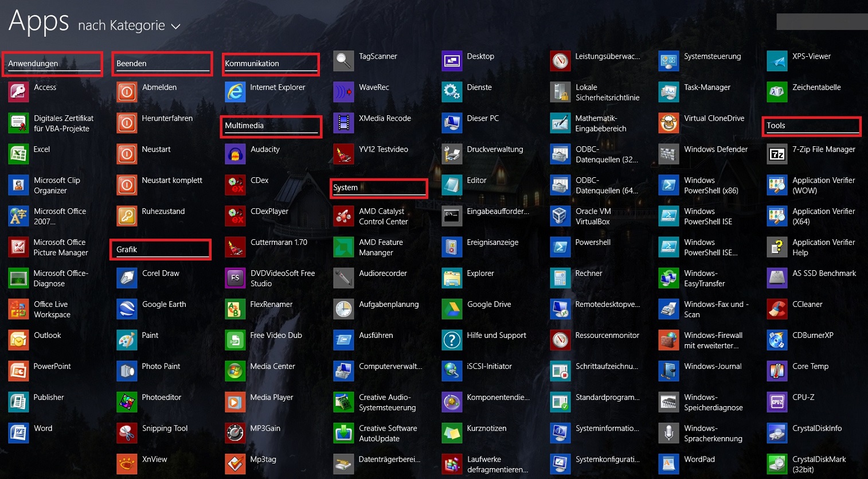The image size is (868, 479).
Task: Launch Excel from the Anwendungen group
Action: (18, 154)
